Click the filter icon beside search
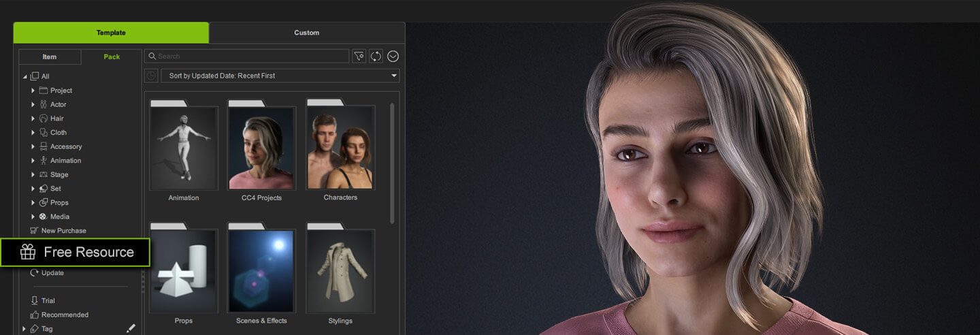 tap(359, 57)
